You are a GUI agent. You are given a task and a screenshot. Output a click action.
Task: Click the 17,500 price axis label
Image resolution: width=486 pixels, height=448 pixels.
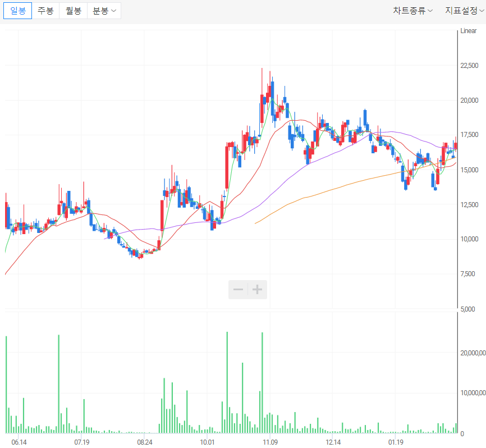click(x=469, y=135)
